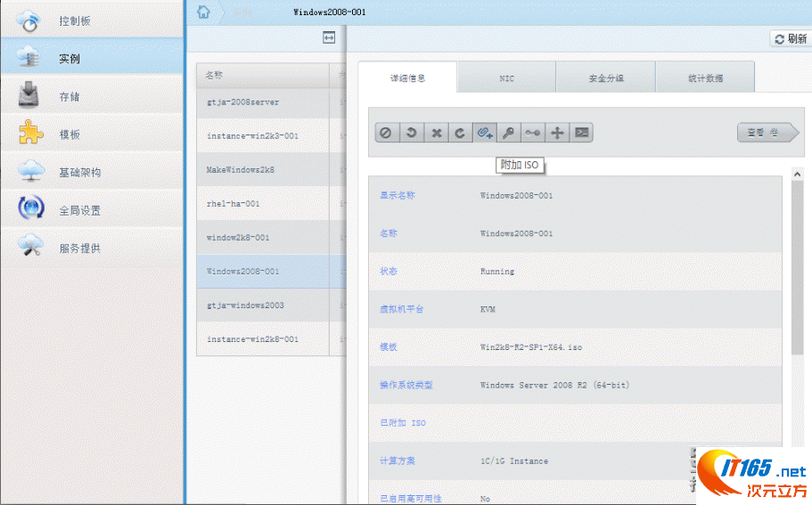
Task: Select rhel-ha-001 instance row
Action: coord(271,204)
